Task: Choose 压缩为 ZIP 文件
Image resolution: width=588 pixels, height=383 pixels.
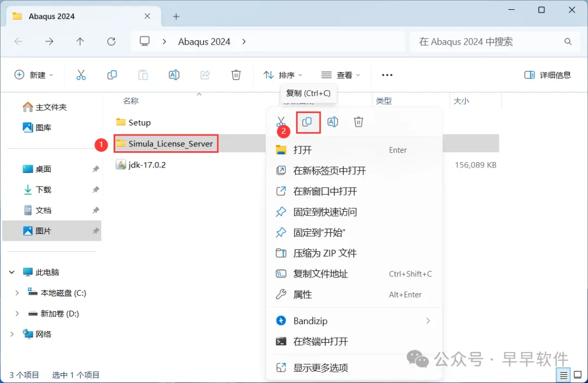Action: (x=354, y=253)
